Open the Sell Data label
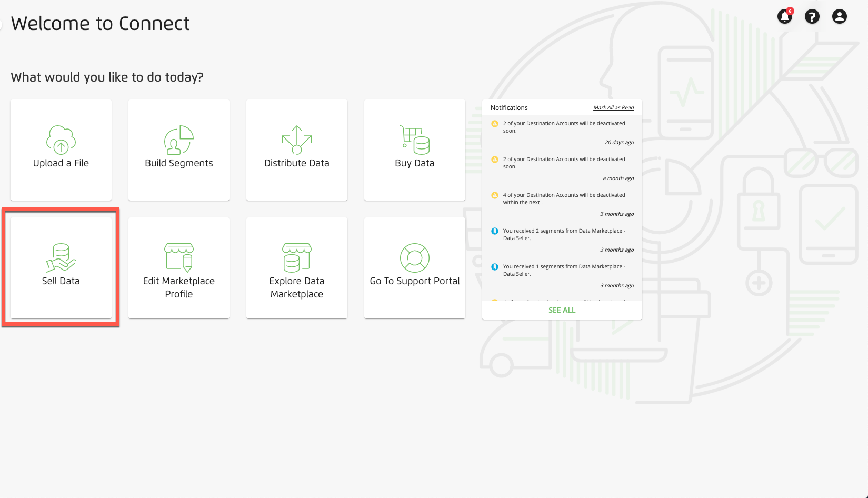 click(x=61, y=281)
